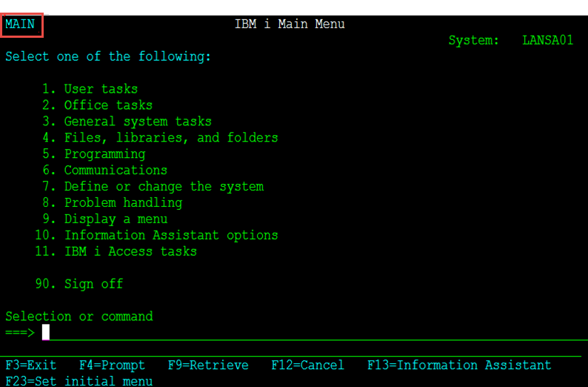Click F12=Cancel function key
588x387 pixels.
(307, 365)
